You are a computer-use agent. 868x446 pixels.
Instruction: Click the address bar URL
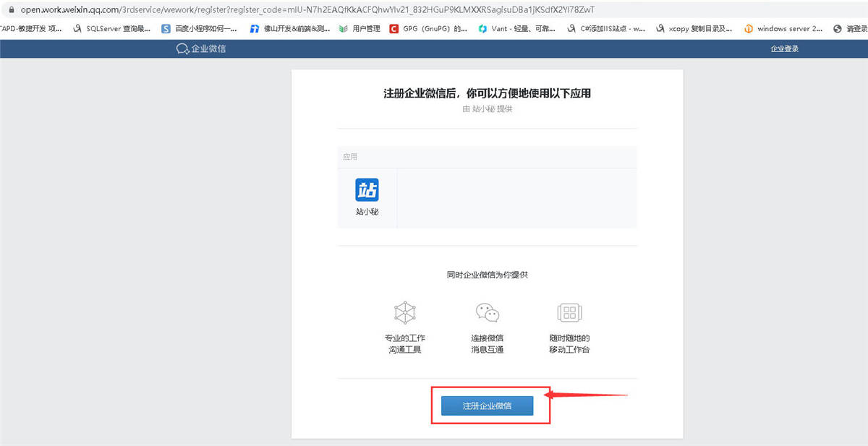(x=307, y=10)
